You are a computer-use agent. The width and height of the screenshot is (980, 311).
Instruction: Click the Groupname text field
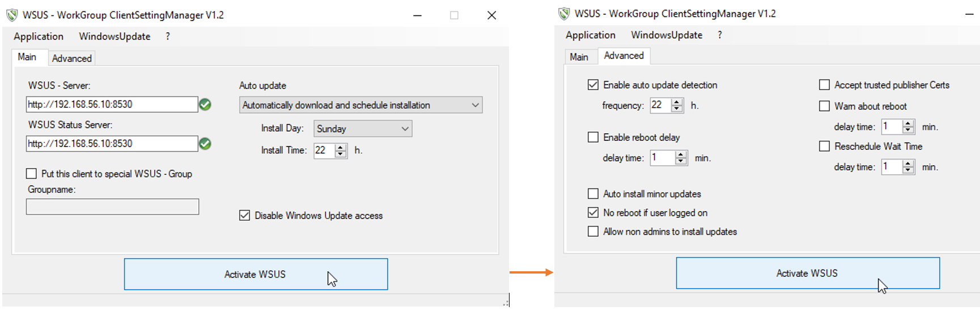[x=112, y=207]
